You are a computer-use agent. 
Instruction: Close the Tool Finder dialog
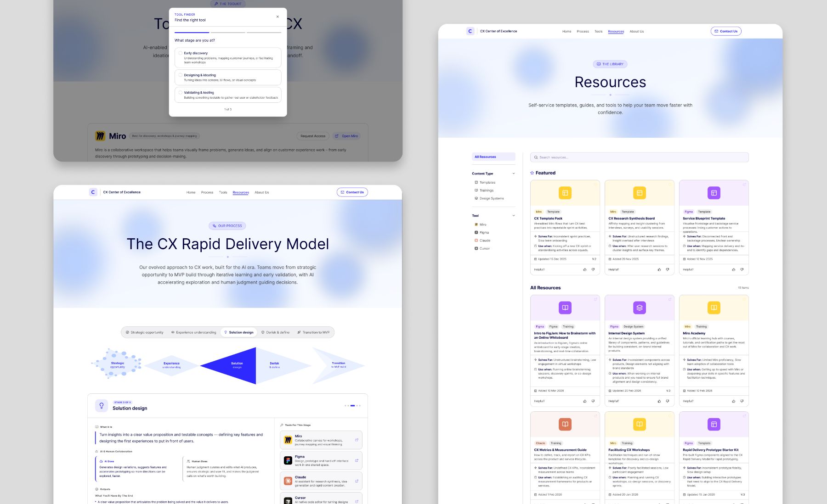tap(278, 17)
